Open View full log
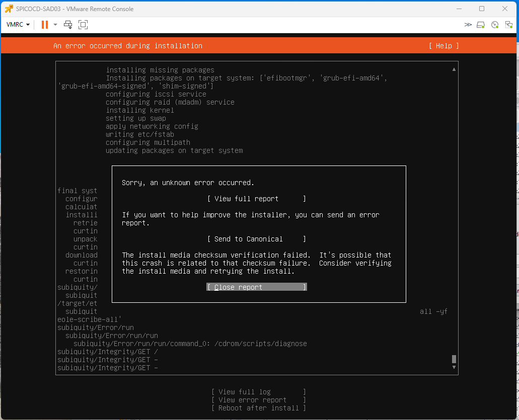The height and width of the screenshot is (420, 519). pos(258,392)
